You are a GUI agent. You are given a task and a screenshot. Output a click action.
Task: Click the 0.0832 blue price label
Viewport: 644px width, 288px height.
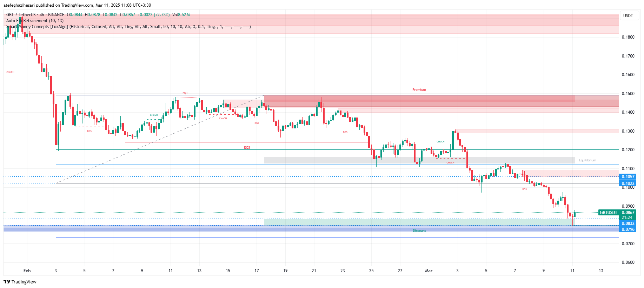pos(628,223)
